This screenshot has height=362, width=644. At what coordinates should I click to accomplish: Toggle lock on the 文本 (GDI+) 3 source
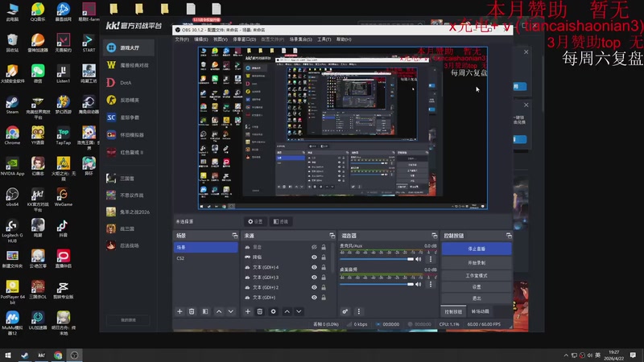[x=324, y=278]
